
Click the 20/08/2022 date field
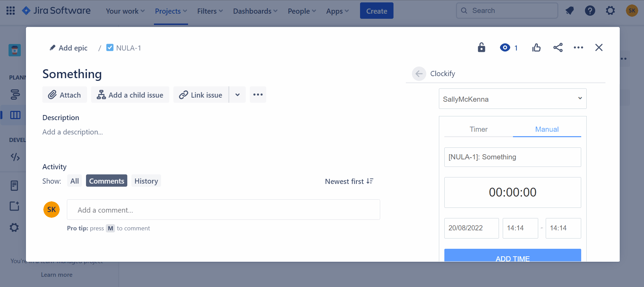click(471, 228)
